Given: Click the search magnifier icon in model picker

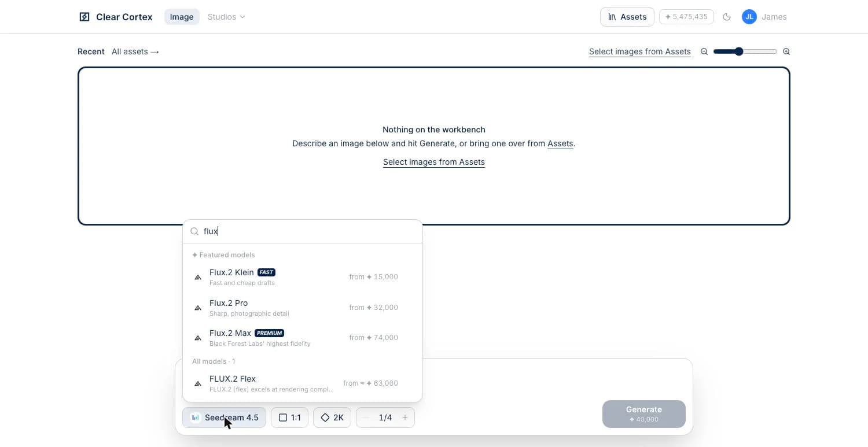Looking at the screenshot, I should [195, 231].
